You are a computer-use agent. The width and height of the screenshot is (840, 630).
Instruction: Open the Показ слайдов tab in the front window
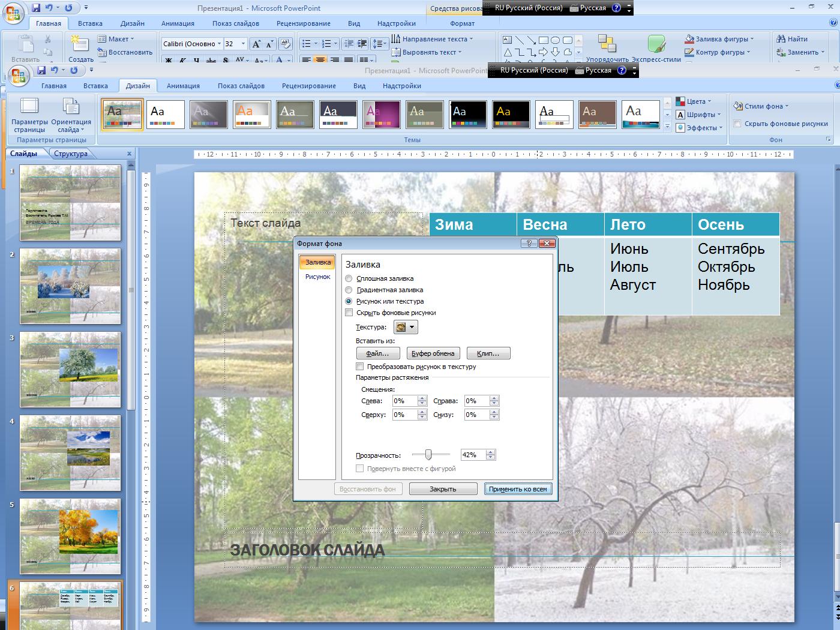click(241, 86)
